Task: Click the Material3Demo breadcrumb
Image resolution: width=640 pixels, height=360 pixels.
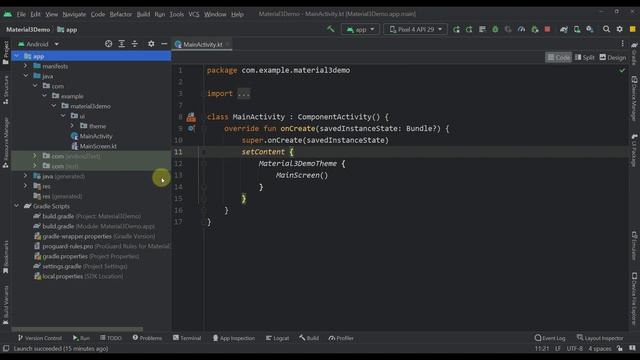Action: coord(28,29)
